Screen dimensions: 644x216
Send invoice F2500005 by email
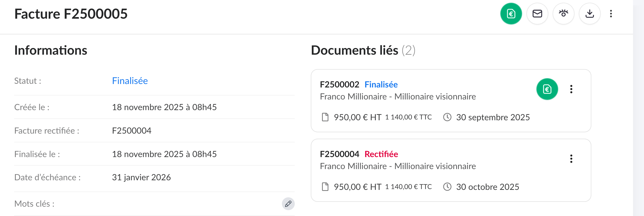(537, 14)
